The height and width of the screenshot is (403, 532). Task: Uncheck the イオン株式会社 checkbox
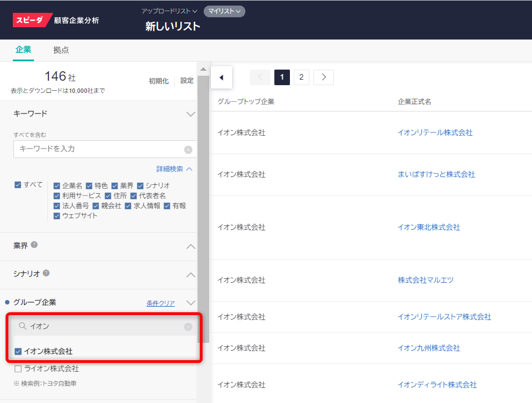click(18, 351)
